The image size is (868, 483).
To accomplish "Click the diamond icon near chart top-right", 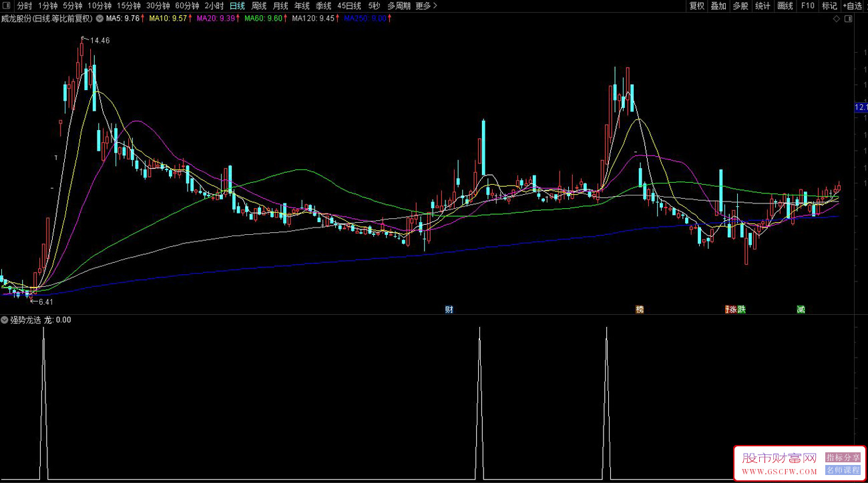I will [837, 19].
